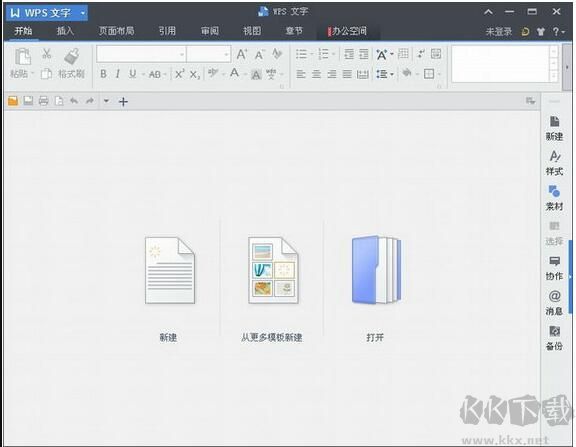Toggle right text alignment
Image resolution: width=576 pixels, height=447 pixels.
click(332, 74)
